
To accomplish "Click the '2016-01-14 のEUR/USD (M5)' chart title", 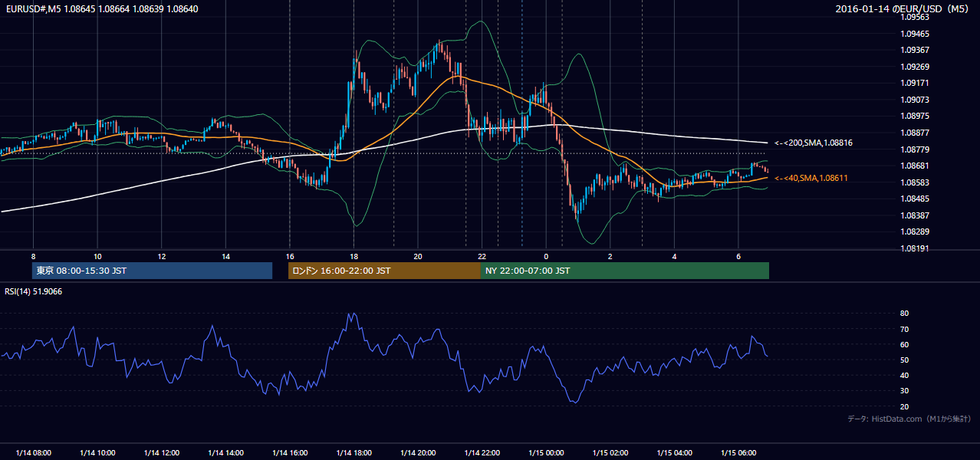I will point(902,9).
